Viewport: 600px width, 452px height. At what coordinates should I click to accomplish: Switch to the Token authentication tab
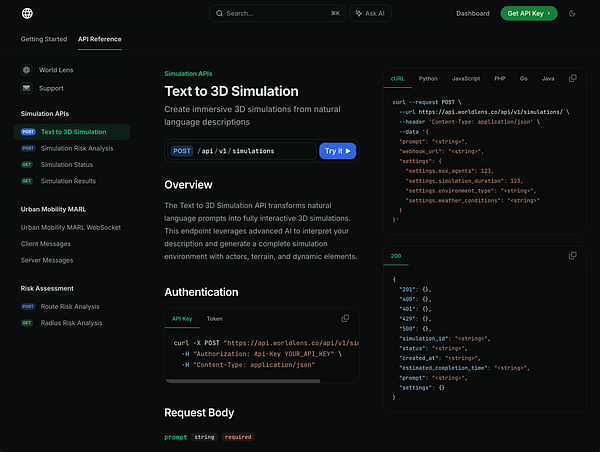[215, 319]
